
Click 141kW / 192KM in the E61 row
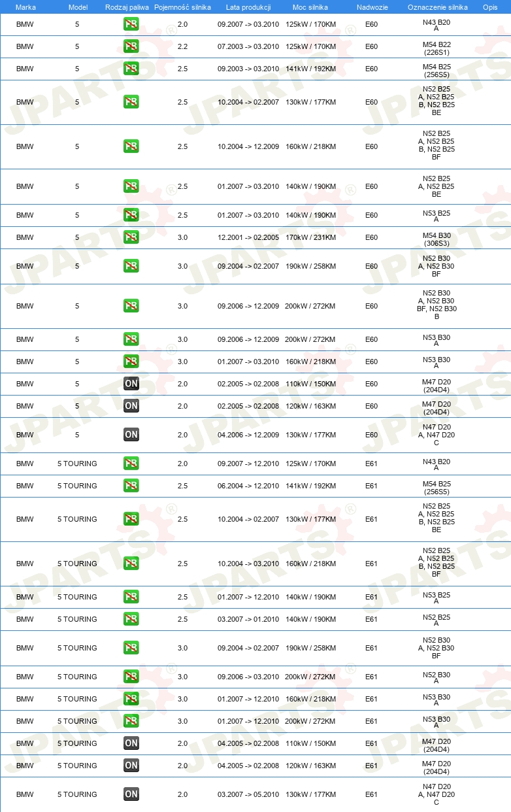click(x=310, y=486)
